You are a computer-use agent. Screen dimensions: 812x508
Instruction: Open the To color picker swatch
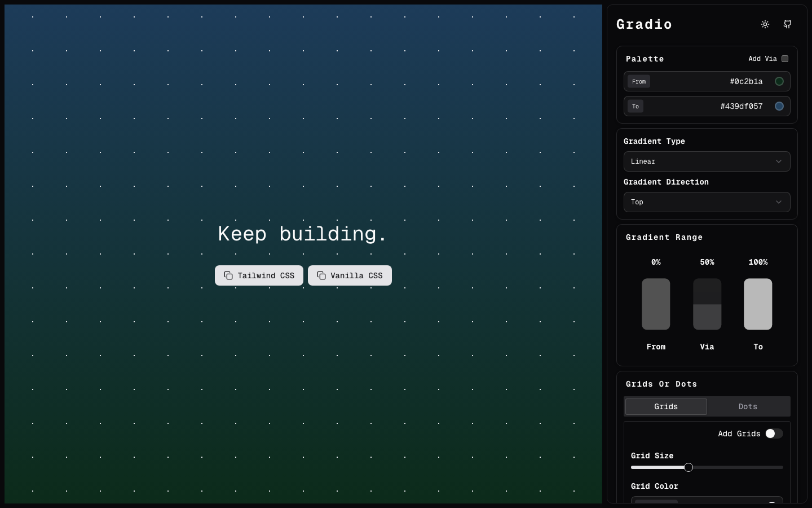(x=779, y=106)
